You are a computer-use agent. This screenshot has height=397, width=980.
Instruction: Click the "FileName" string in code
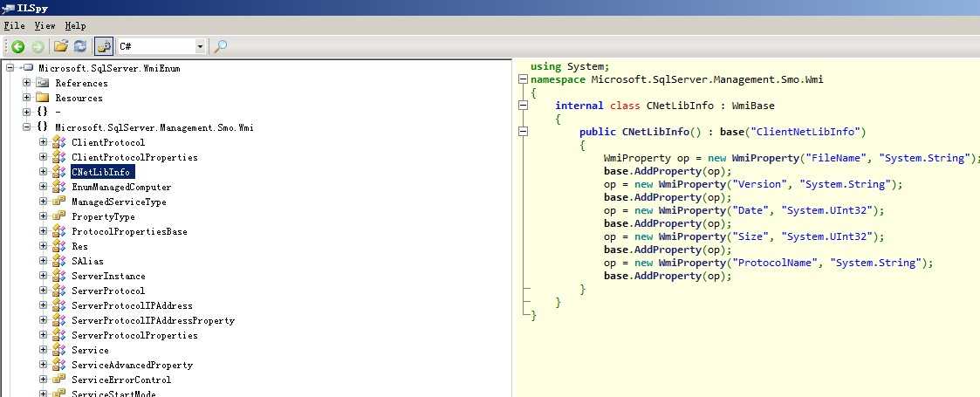pos(836,158)
